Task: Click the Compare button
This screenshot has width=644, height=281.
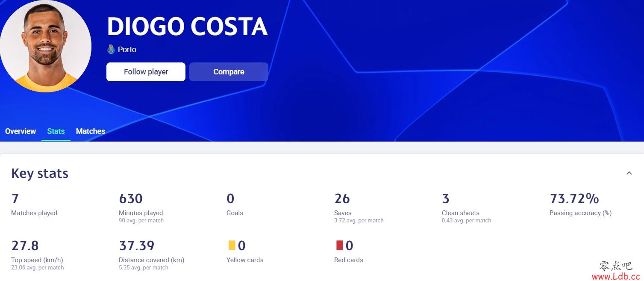Action: tap(229, 72)
